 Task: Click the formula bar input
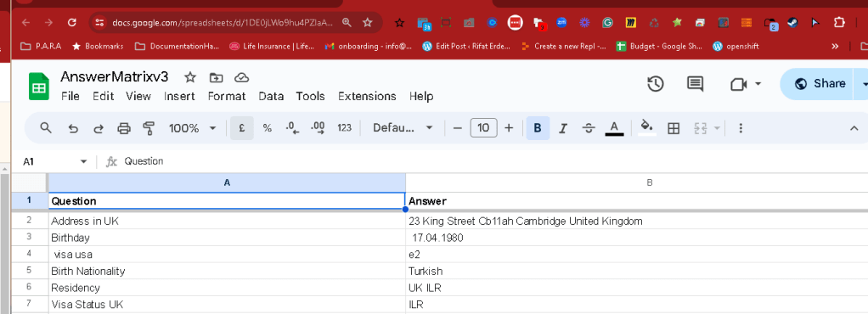click(x=493, y=161)
